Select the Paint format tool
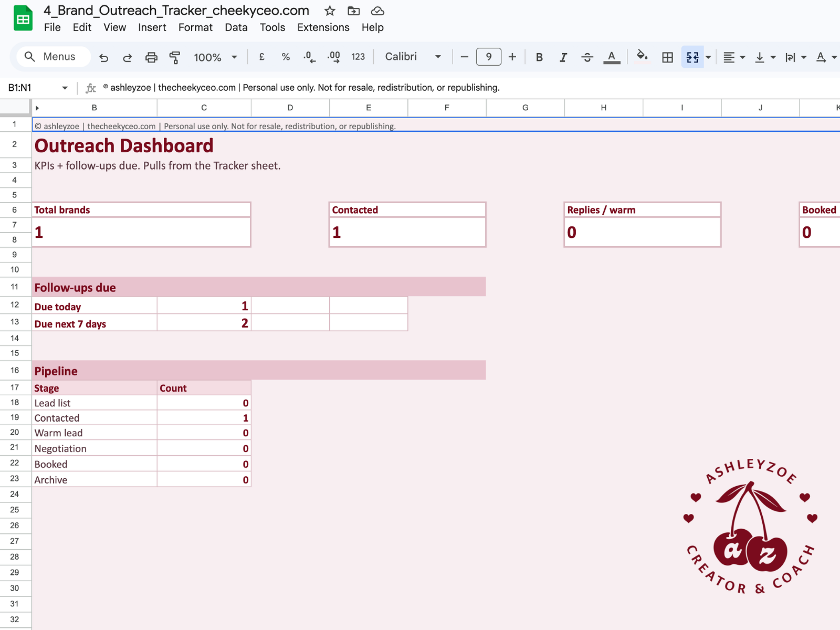This screenshot has height=630, width=840. [x=174, y=57]
